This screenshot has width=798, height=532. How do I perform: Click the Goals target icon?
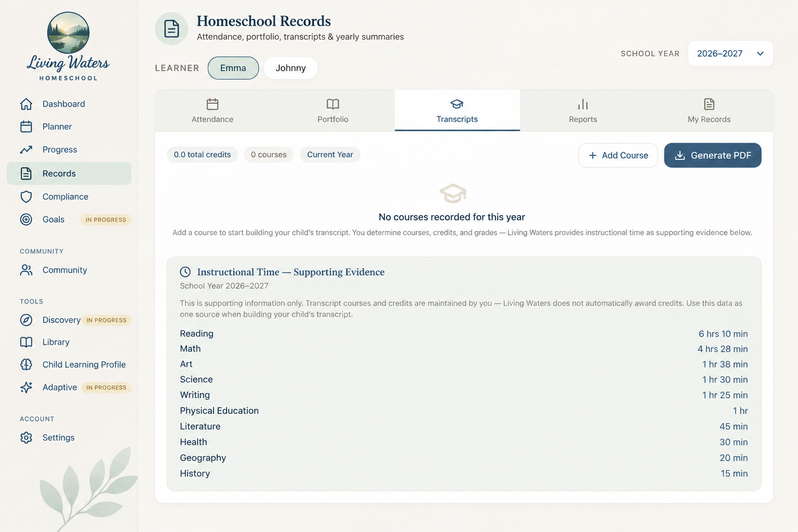click(26, 219)
